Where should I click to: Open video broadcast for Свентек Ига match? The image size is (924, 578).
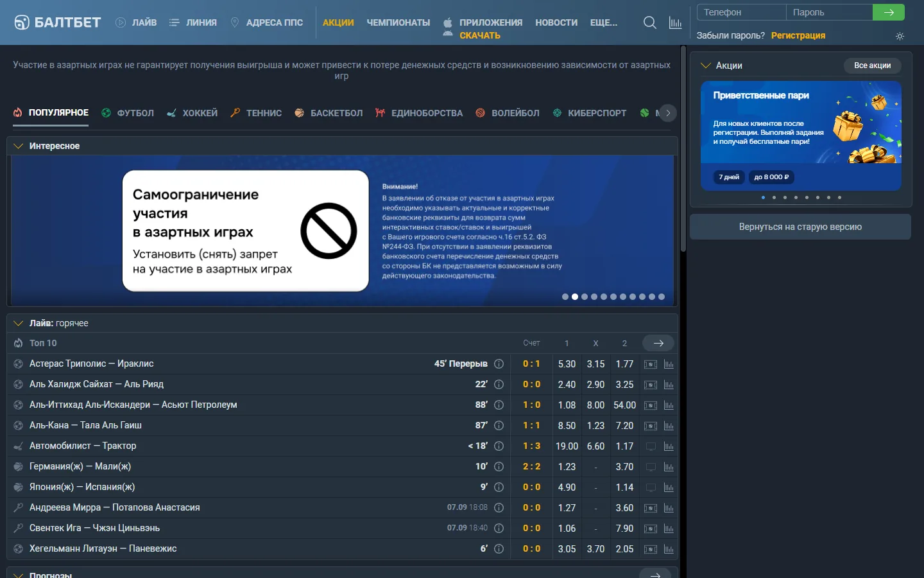[651, 529]
